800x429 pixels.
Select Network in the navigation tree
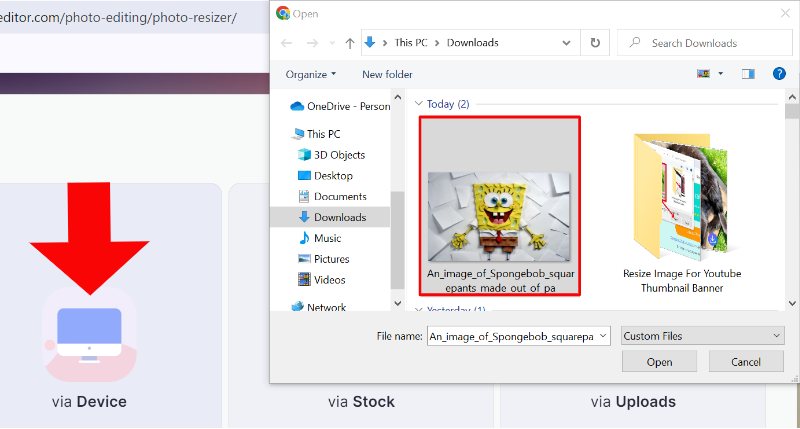[318, 307]
